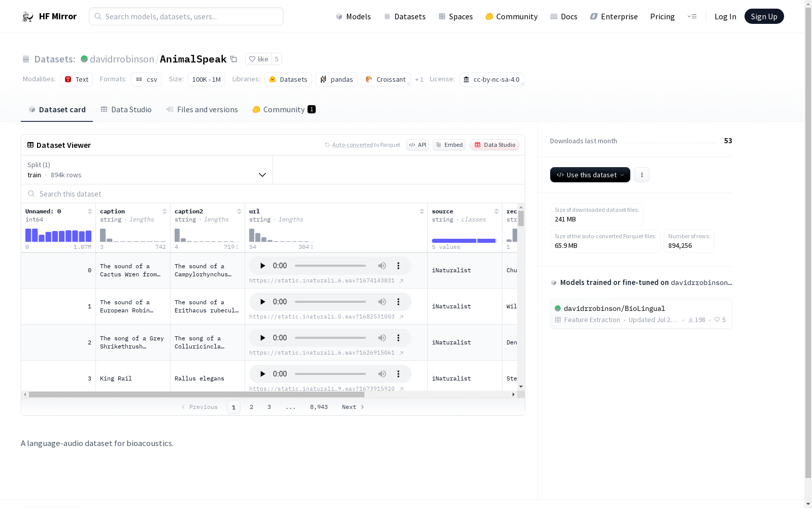Open row 0 audio URL external link
Screen dimensions: 812x508
401,281
